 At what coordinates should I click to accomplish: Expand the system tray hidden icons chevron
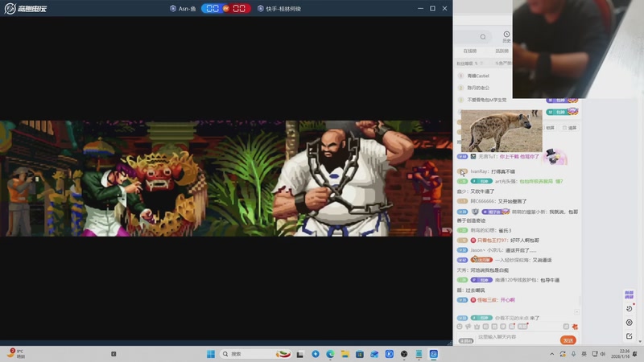552,354
